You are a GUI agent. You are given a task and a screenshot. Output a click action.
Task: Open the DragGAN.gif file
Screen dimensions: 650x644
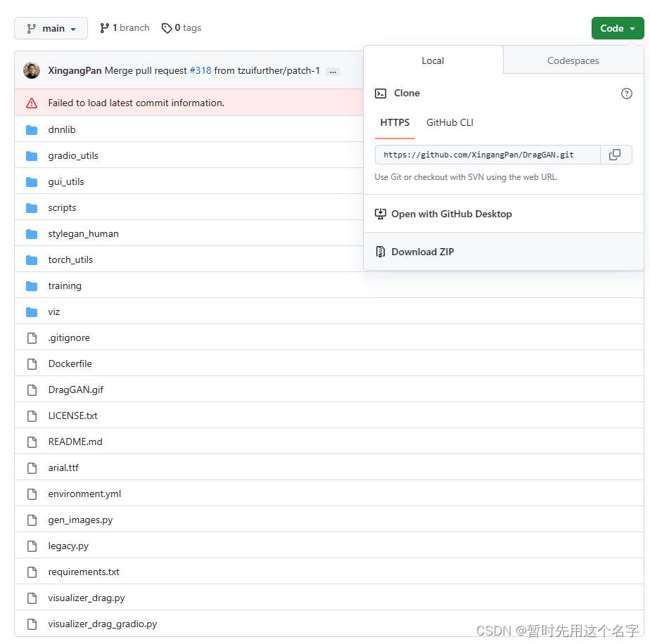(76, 390)
